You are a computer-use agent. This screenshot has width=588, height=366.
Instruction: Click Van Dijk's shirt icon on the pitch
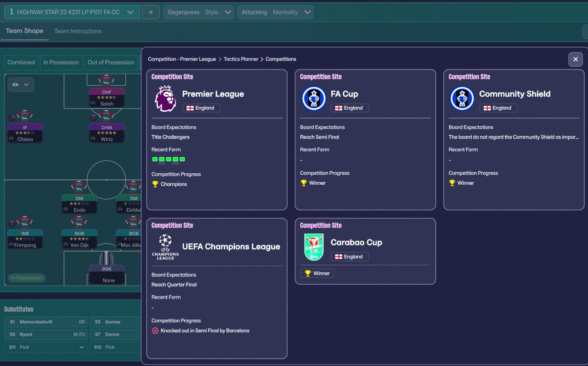point(79,223)
